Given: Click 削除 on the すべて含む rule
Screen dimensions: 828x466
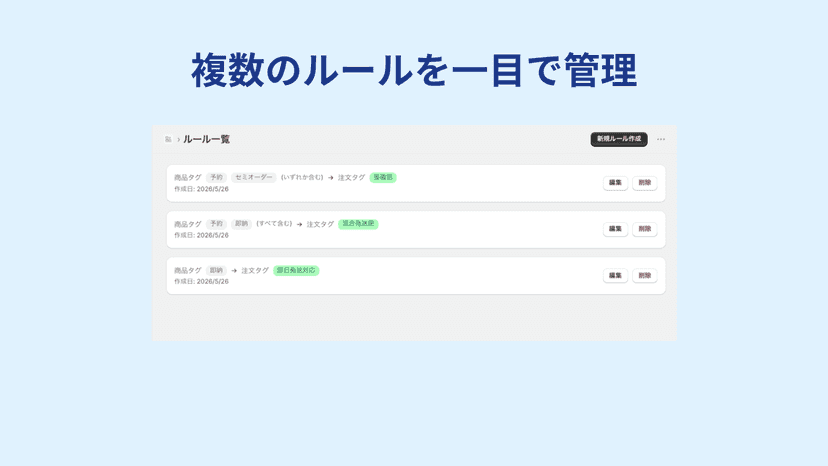Looking at the screenshot, I should (645, 229).
